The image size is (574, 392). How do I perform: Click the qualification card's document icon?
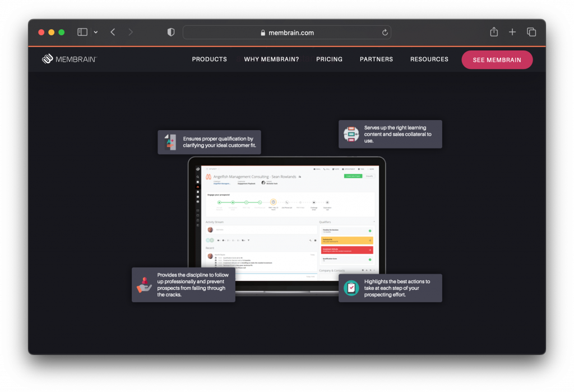click(170, 142)
